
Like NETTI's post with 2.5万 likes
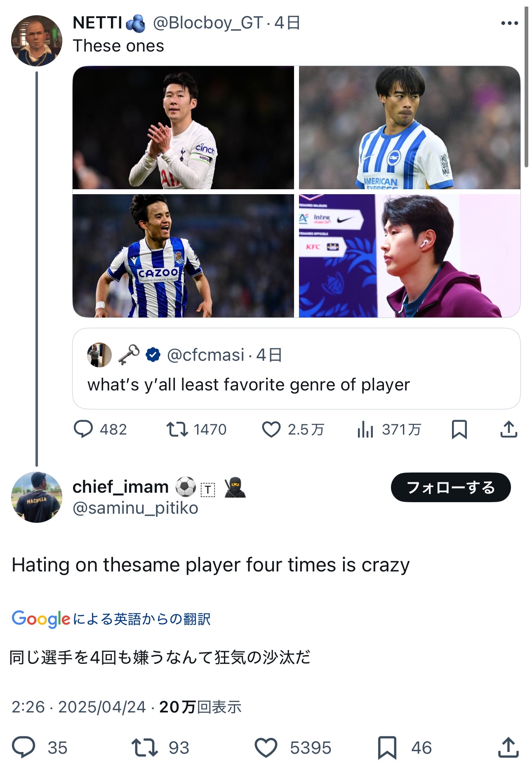[271, 429]
